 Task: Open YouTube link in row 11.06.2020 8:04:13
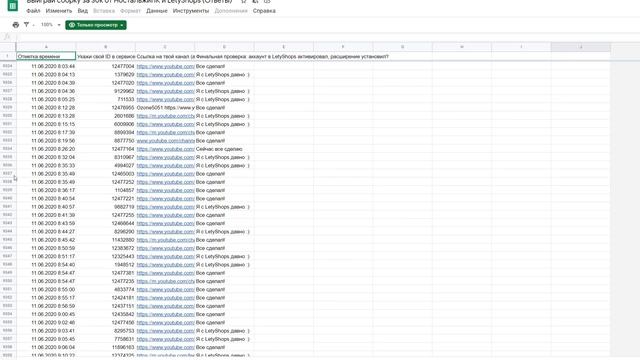click(x=165, y=75)
